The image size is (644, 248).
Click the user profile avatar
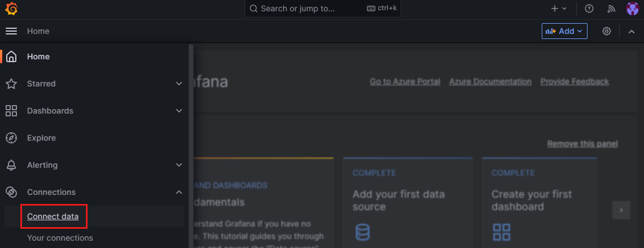(632, 8)
